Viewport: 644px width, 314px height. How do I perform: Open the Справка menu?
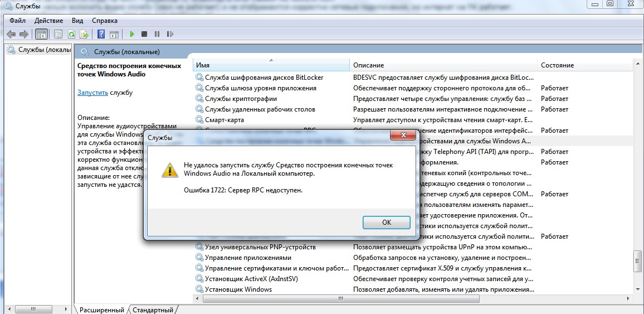[104, 21]
